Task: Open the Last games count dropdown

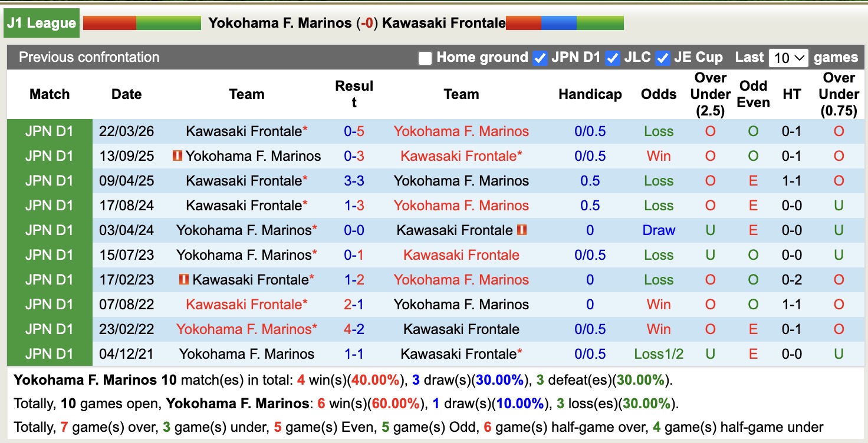Action: pyautogui.click(x=788, y=57)
